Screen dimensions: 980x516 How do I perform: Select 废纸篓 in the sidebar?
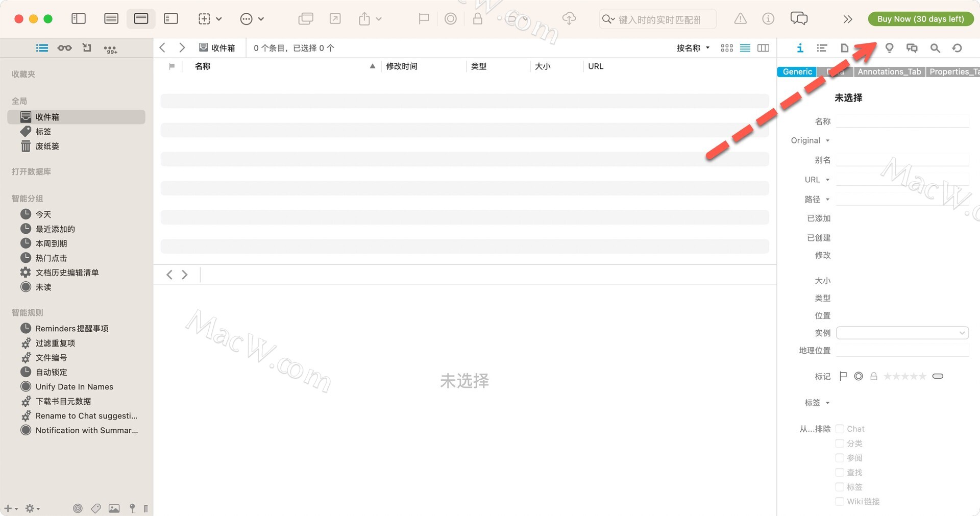point(47,146)
